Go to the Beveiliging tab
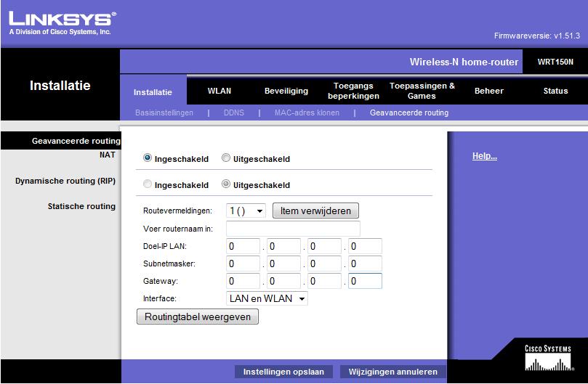The image size is (588, 384). tap(286, 91)
